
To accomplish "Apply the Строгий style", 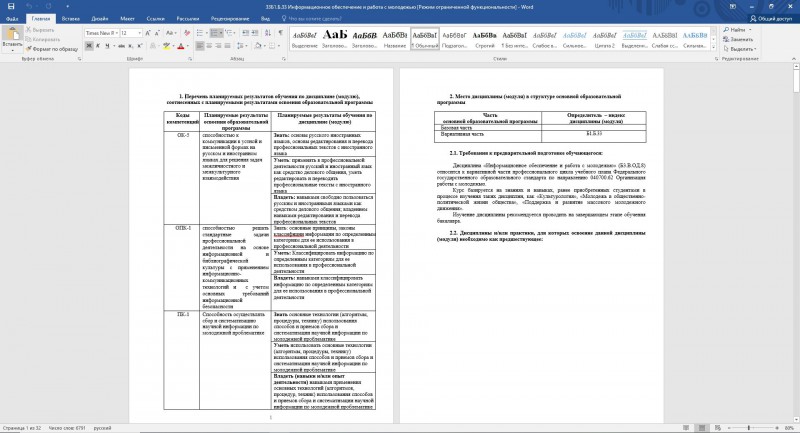I will point(484,39).
